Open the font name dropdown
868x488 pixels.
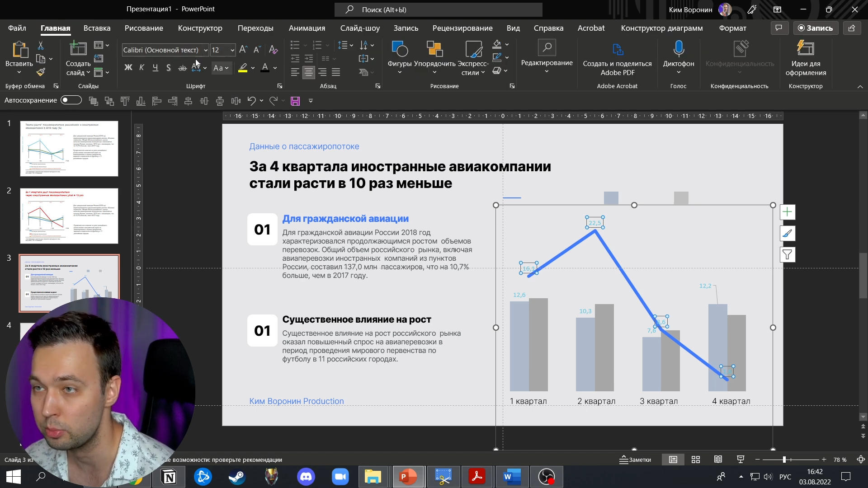click(206, 50)
